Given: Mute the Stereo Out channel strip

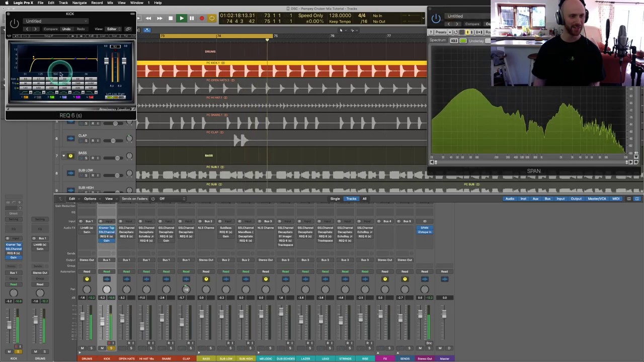Looking at the screenshot, I should 420,348.
